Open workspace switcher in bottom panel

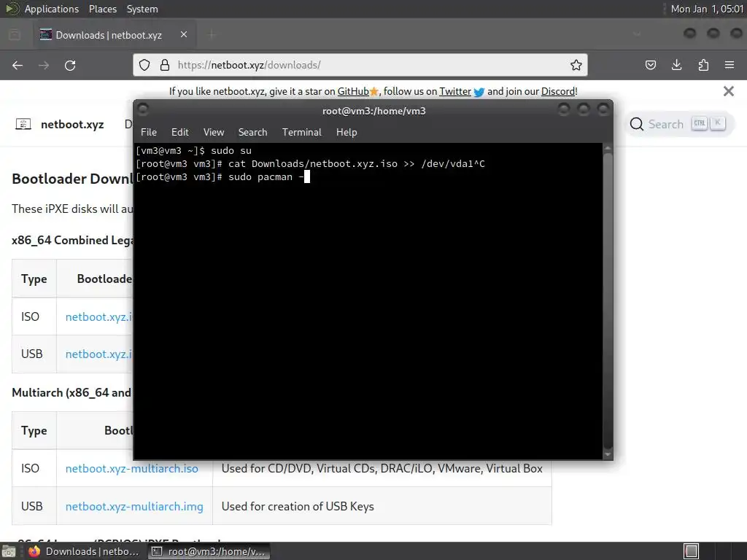point(692,551)
